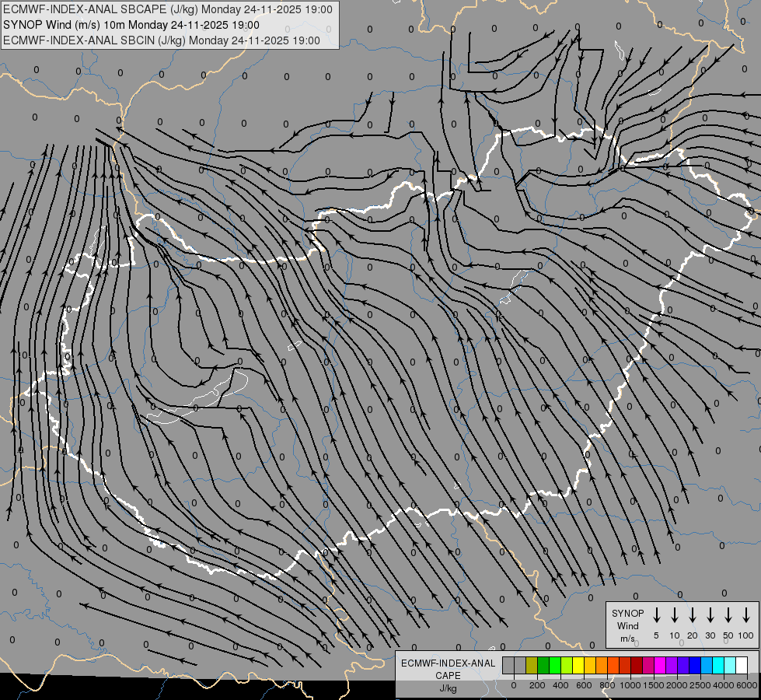Click the 0 tick label on the CAPE scale
The image size is (761, 700).
[x=514, y=685]
